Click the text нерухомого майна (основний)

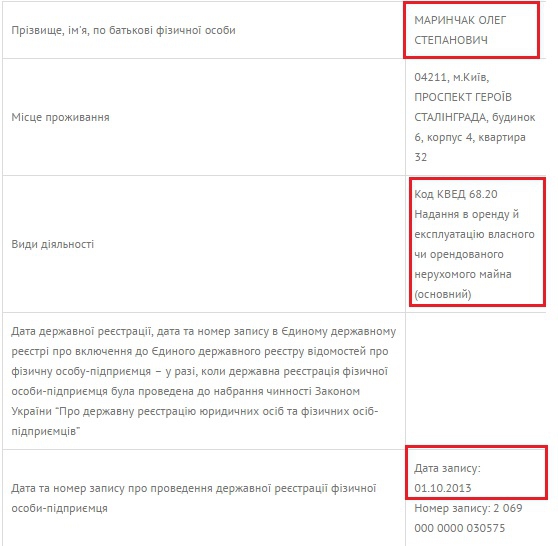point(463,284)
